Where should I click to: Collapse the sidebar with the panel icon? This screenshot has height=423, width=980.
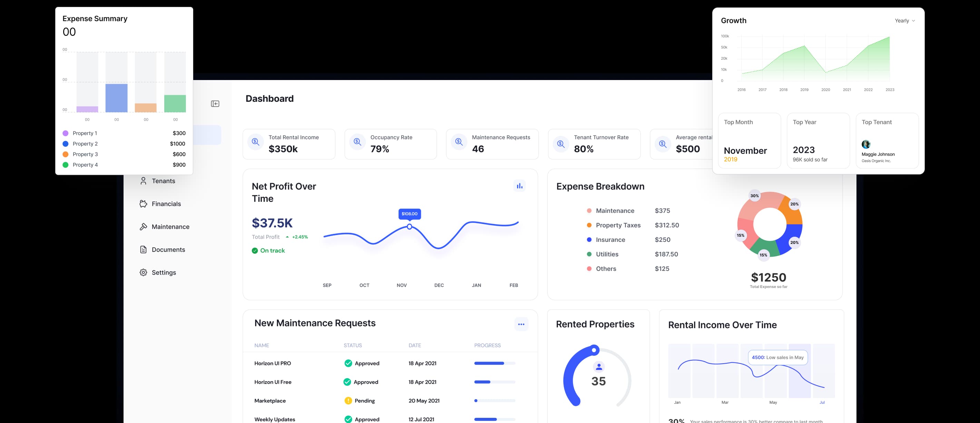coord(215,104)
